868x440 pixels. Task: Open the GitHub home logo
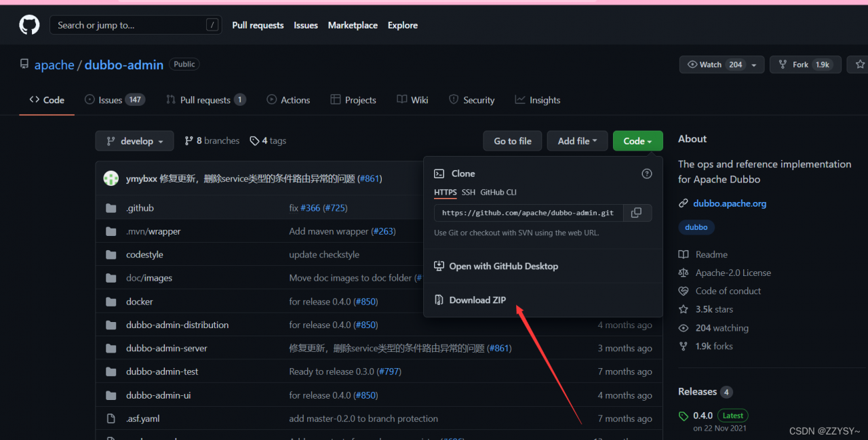[29, 25]
